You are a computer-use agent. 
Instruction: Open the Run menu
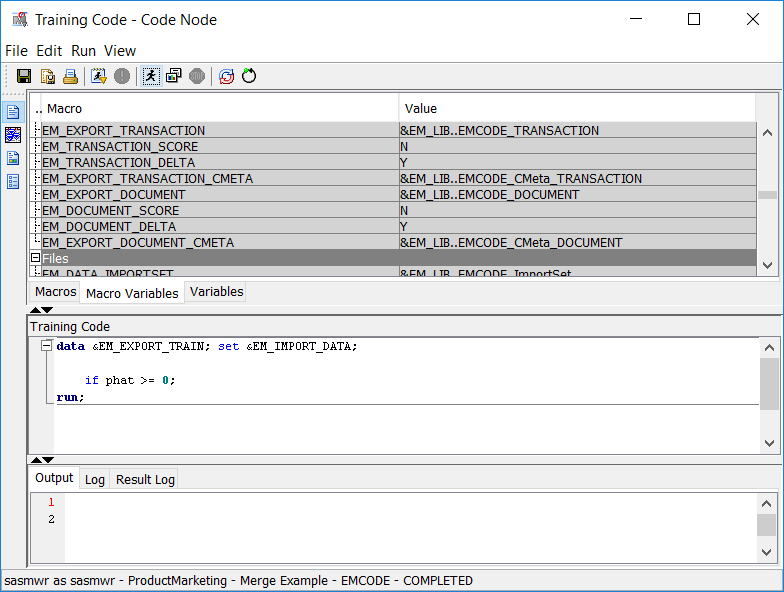point(83,50)
